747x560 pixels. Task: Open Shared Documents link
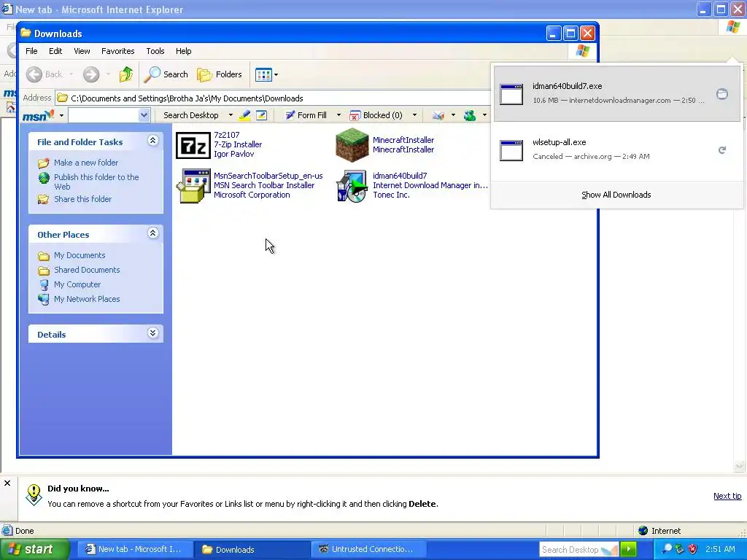tap(87, 270)
